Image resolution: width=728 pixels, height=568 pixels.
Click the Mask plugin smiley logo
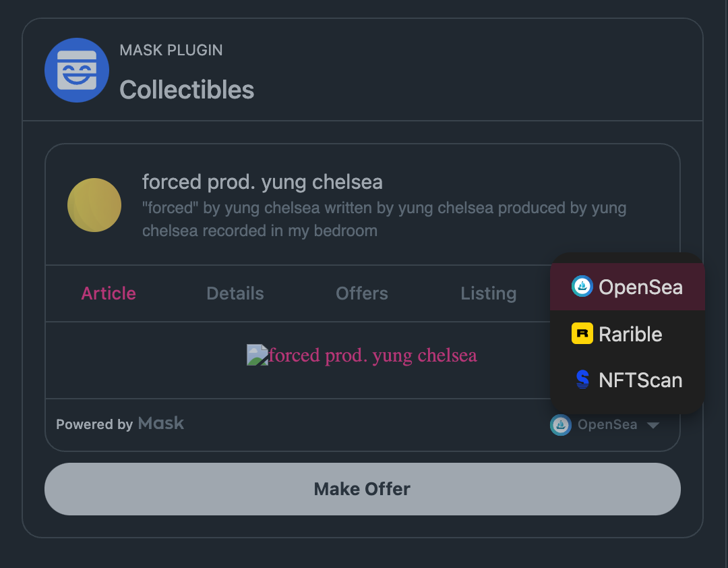click(x=77, y=70)
